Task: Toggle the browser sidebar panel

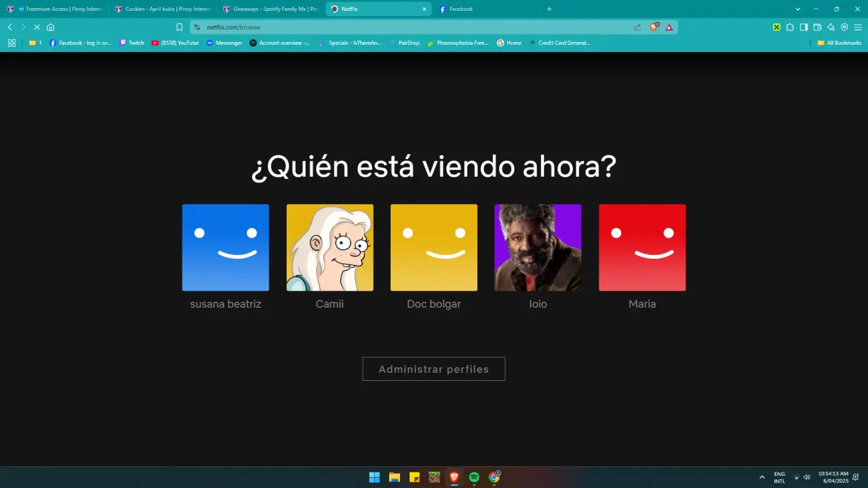Action: [804, 27]
